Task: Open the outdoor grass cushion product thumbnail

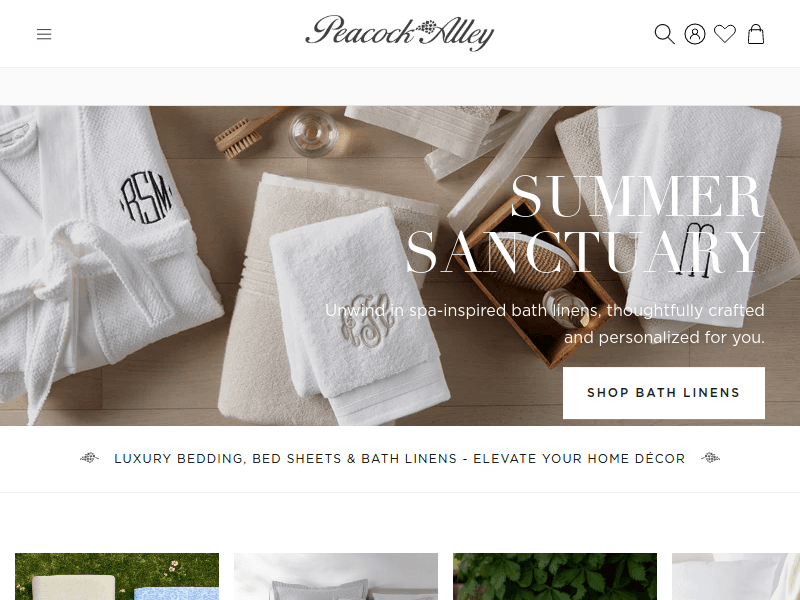Action: [x=117, y=577]
